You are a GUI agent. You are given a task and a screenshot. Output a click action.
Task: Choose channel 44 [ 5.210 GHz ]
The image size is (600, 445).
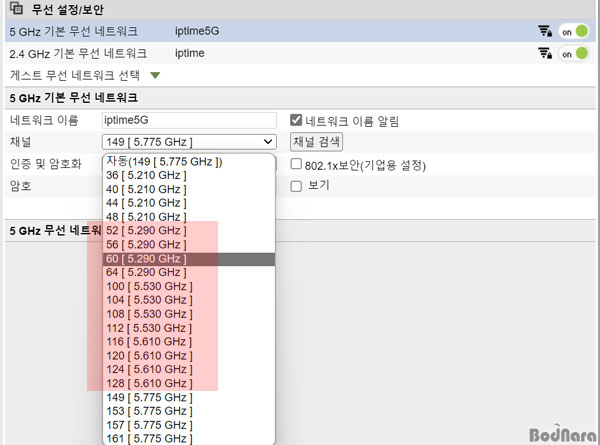pyautogui.click(x=189, y=203)
